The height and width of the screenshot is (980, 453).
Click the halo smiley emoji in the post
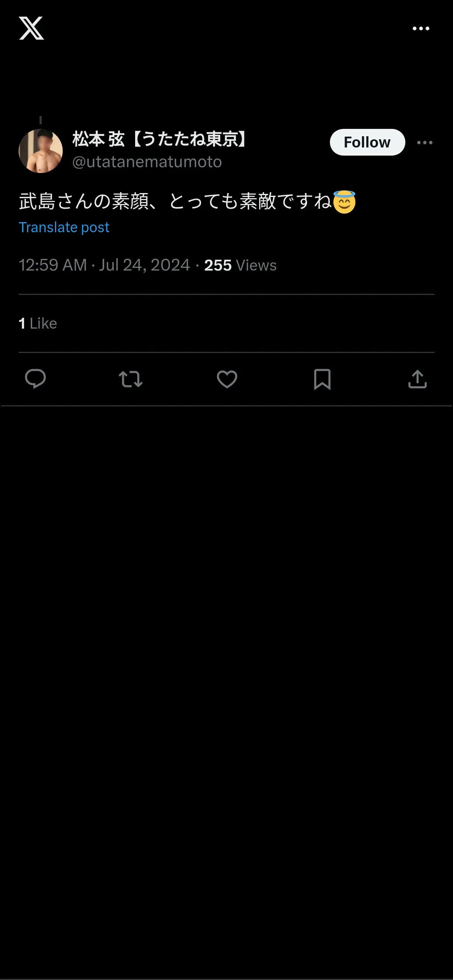(344, 202)
